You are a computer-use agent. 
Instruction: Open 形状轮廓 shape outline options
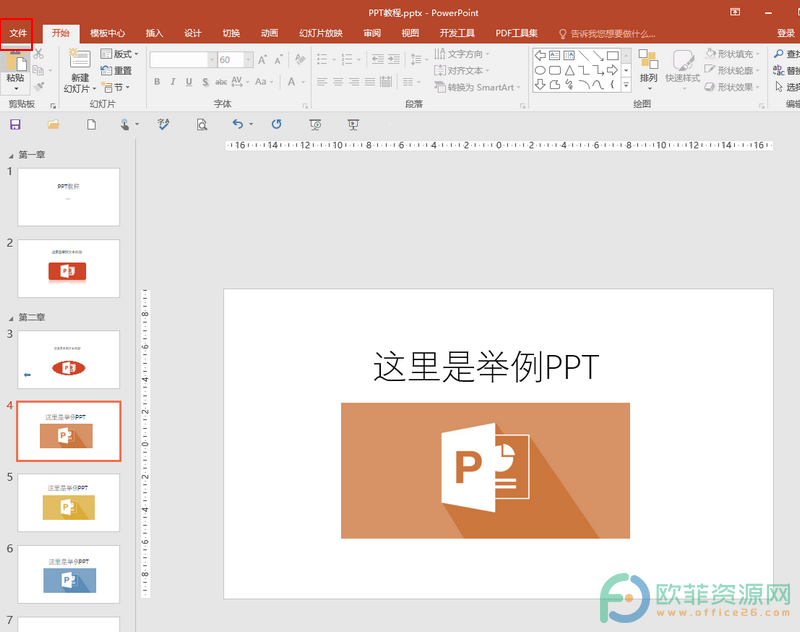tap(733, 70)
